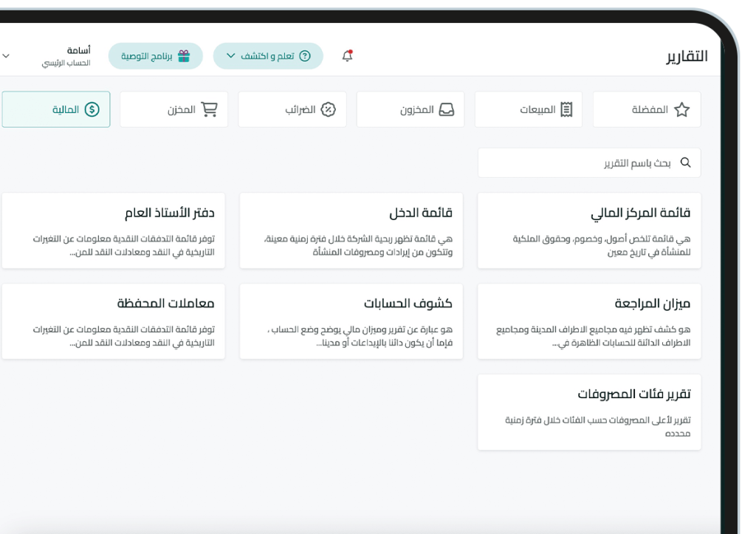Click the dollar coin icon for المالية
Image resolution: width=756 pixels, height=534 pixels.
pos(92,110)
